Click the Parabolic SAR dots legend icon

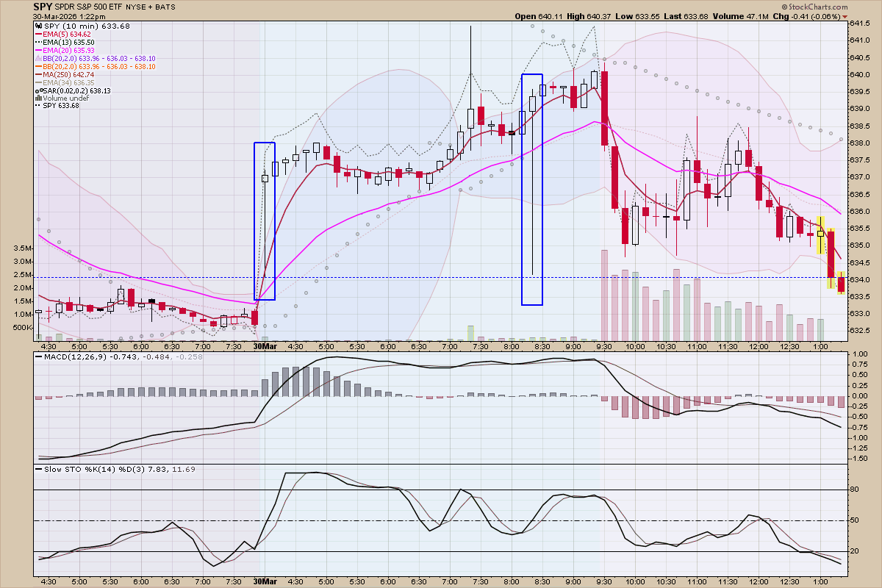pyautogui.click(x=39, y=90)
